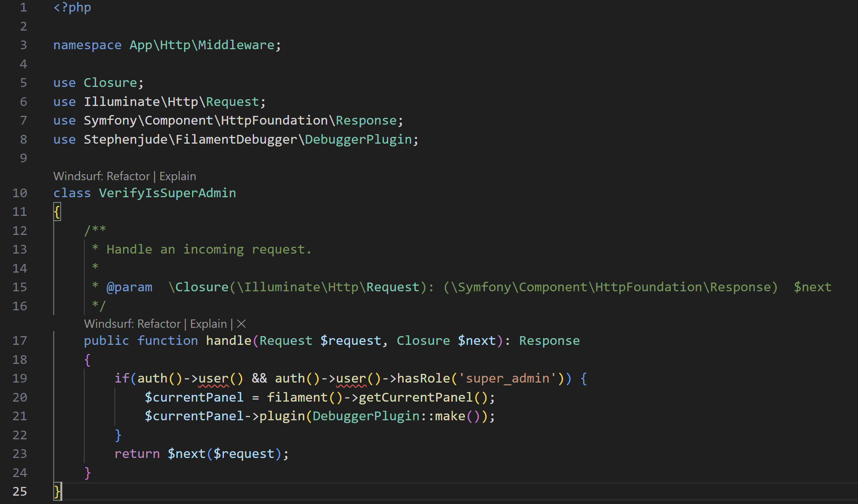Dismiss the Windsurf code lens with X icon
The height and width of the screenshot is (504, 858).
point(241,324)
